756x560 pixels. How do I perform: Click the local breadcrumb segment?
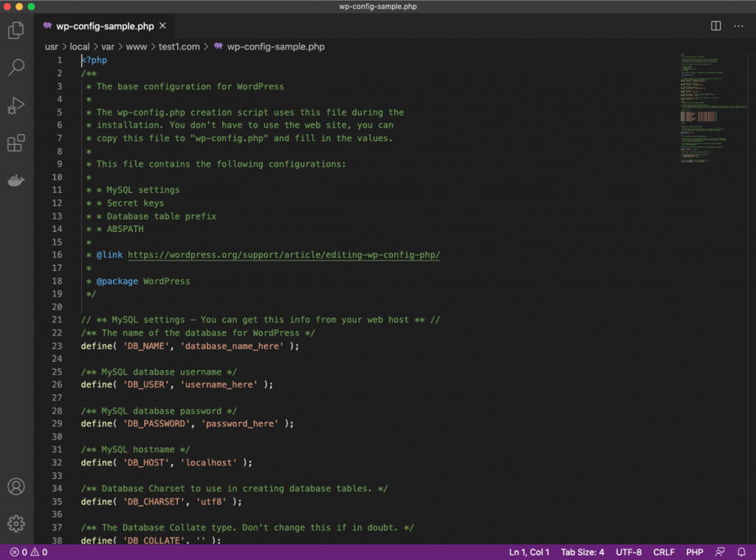tap(80, 47)
